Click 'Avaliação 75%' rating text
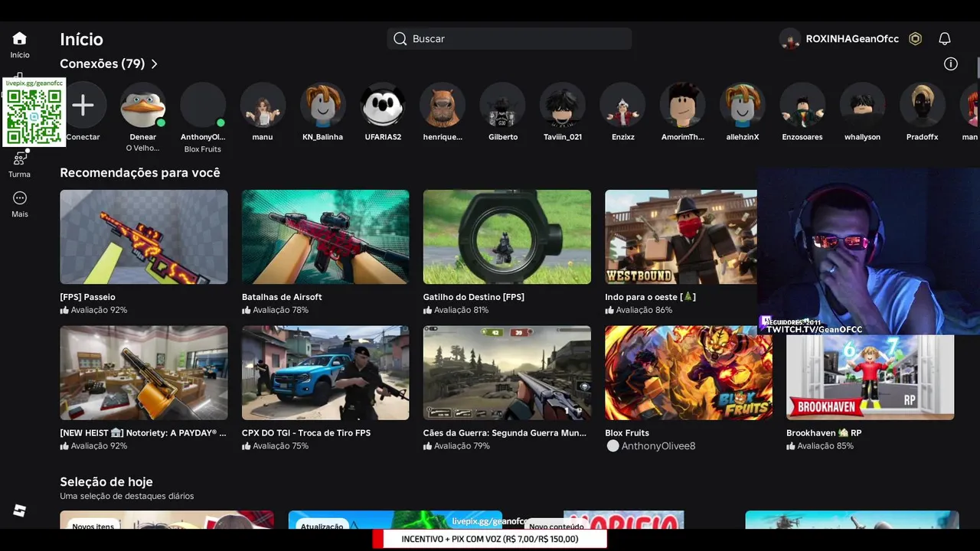 pos(280,446)
